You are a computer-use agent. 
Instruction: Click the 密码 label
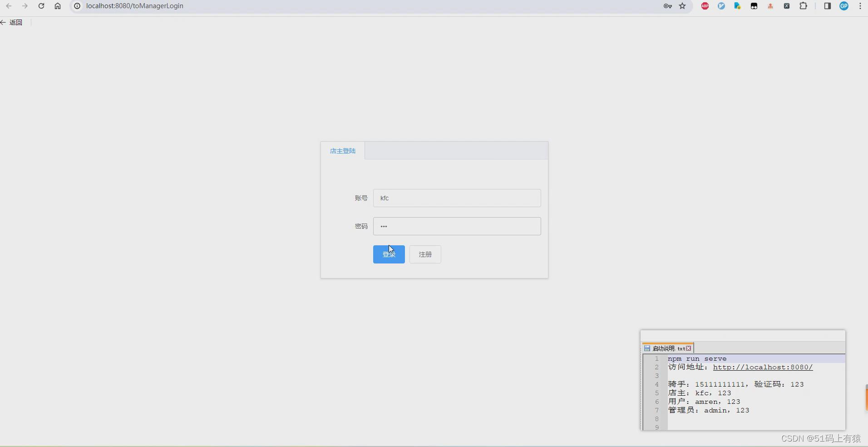(x=361, y=226)
